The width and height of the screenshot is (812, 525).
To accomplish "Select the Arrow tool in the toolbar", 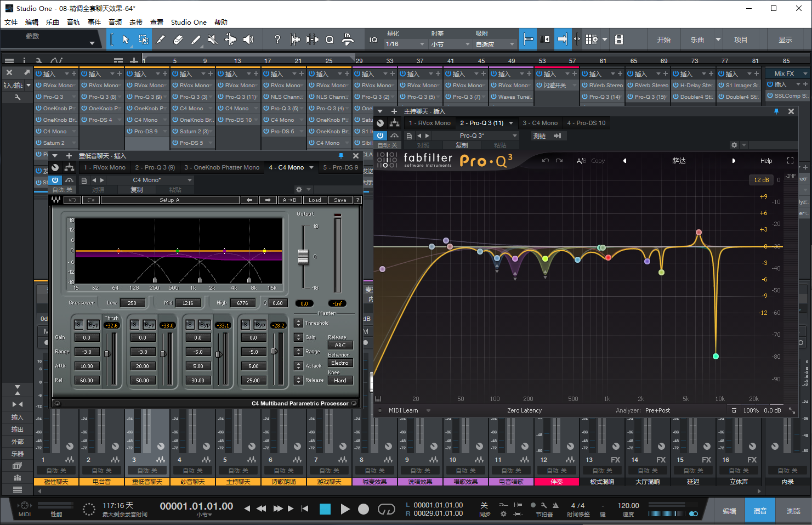I will coord(126,39).
